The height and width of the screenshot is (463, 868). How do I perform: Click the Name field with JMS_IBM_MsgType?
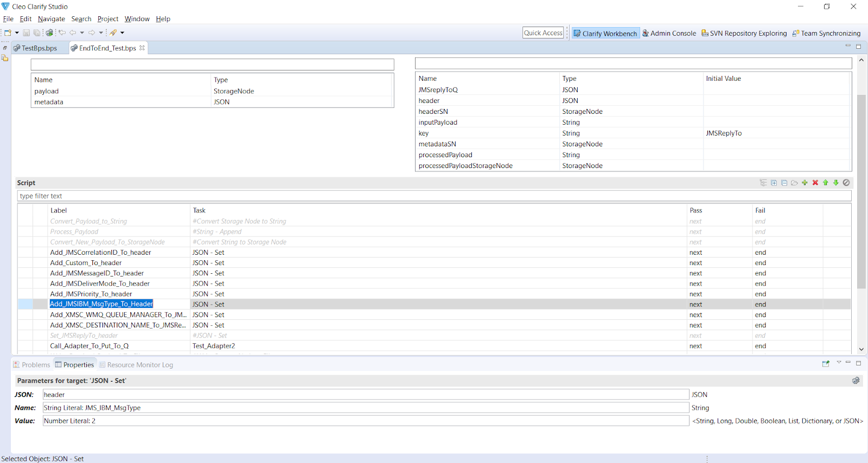tap(366, 408)
